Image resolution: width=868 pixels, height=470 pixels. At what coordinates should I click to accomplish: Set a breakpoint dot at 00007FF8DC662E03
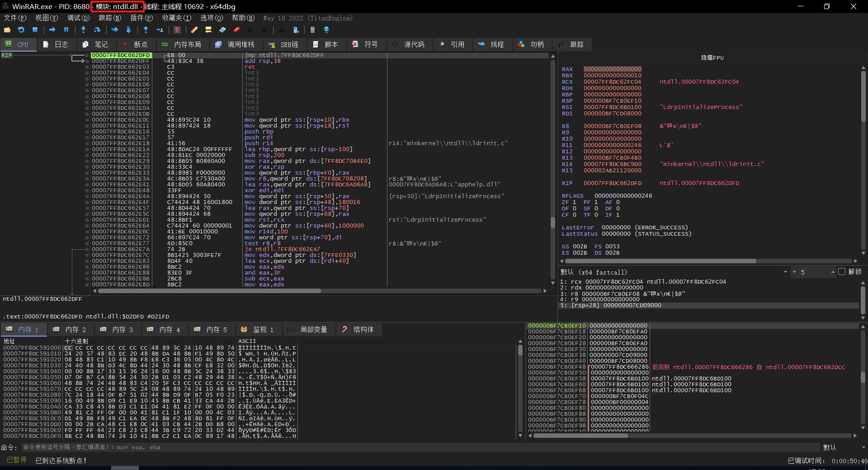86,66
